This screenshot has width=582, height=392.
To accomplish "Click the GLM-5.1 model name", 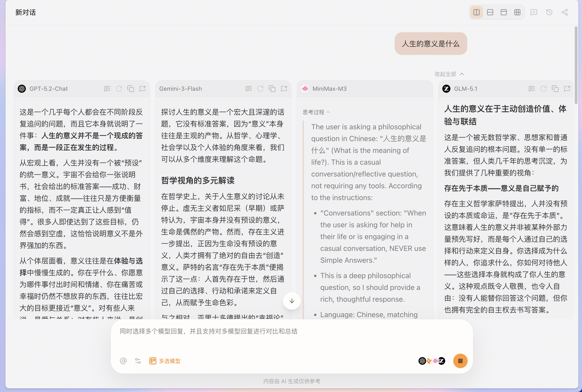I will pos(465,89).
